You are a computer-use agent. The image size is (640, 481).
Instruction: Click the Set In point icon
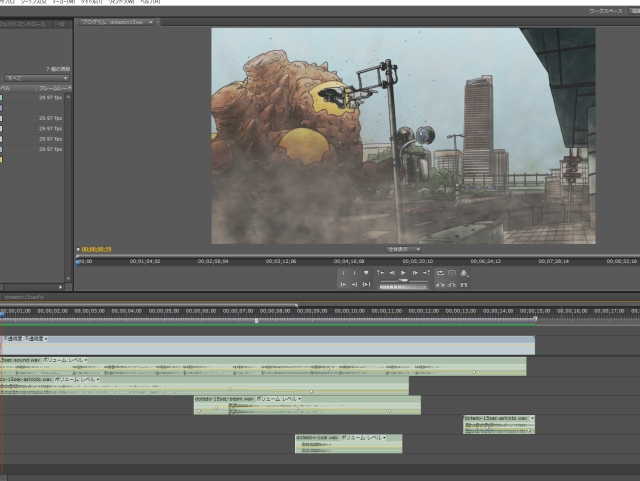[x=343, y=272]
